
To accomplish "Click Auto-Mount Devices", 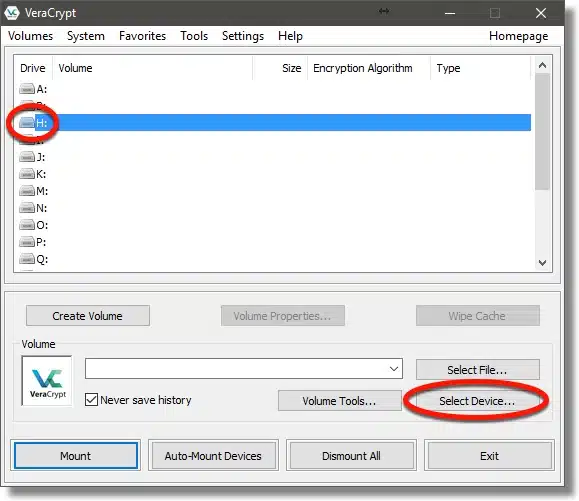I will click(213, 456).
